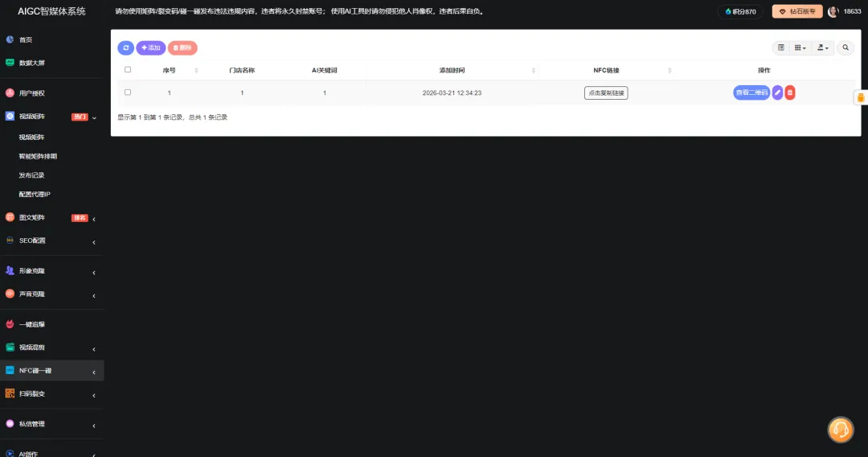
Task: Expand the 形象克隆 menu chevron
Action: [94, 273]
